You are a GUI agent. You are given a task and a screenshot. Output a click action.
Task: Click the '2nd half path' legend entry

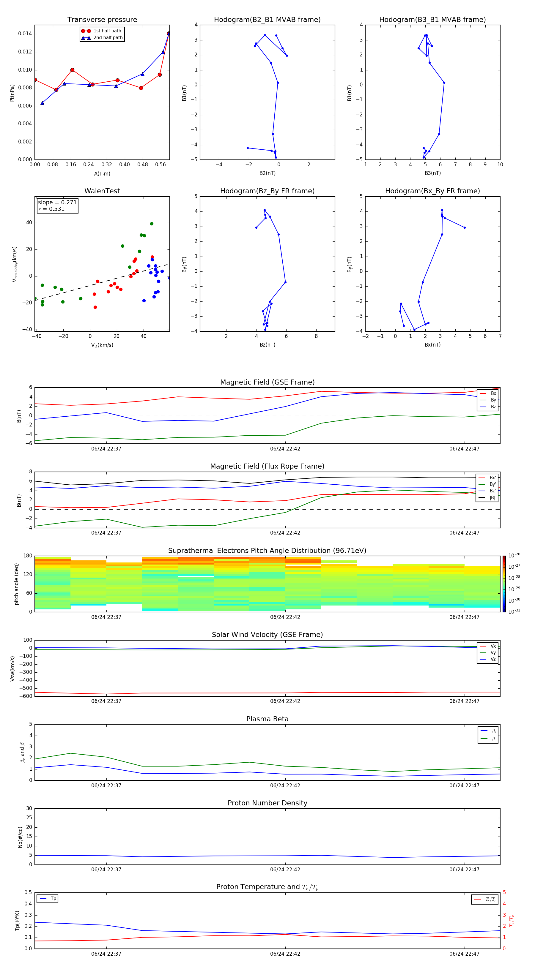coord(102,38)
